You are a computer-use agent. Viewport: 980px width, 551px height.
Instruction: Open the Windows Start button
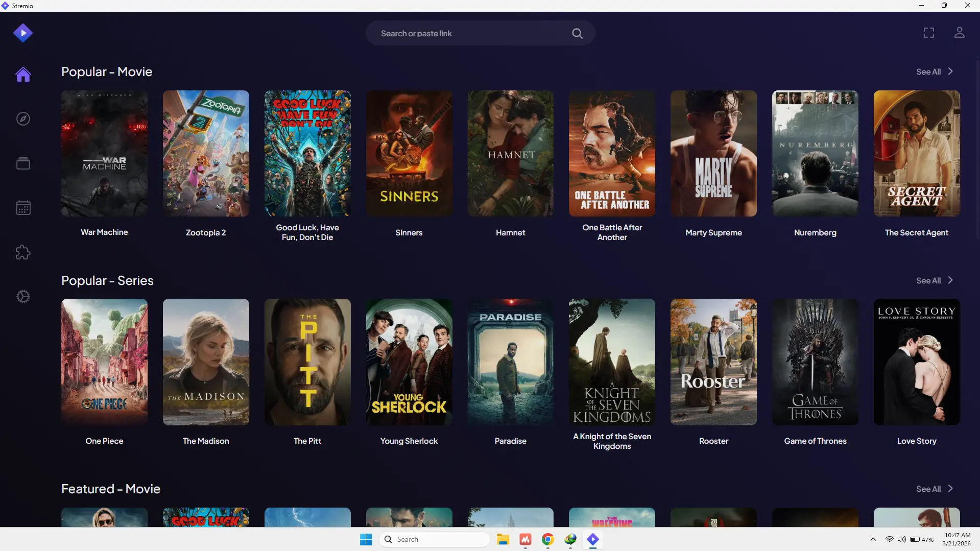(366, 539)
